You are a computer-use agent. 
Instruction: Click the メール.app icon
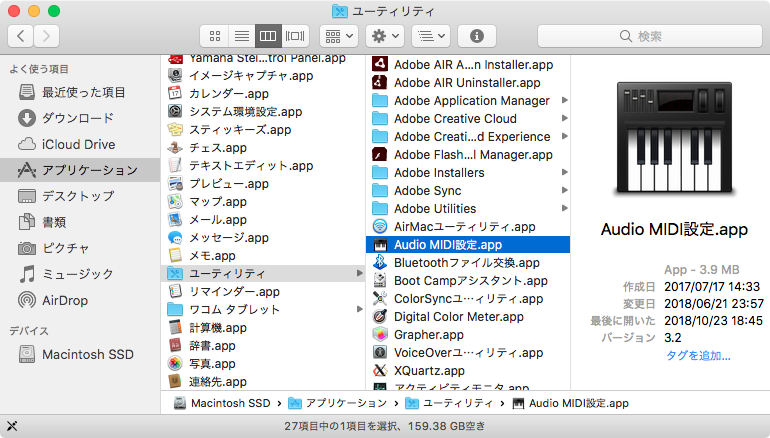tap(175, 219)
